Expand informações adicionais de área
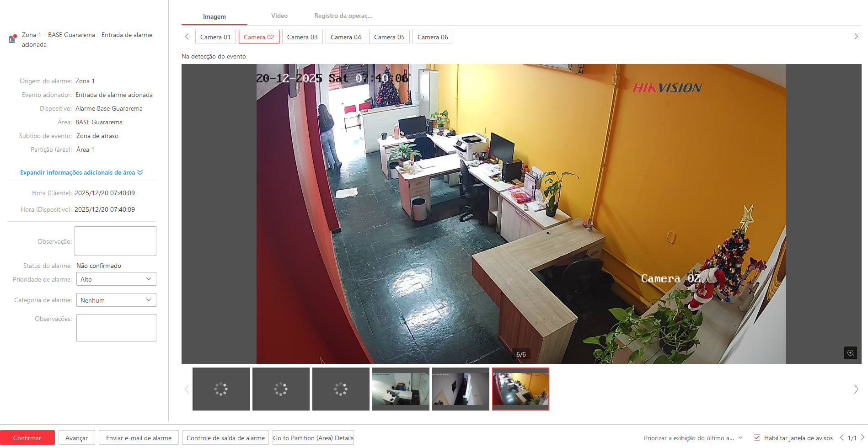This screenshot has width=868, height=448. (x=81, y=172)
